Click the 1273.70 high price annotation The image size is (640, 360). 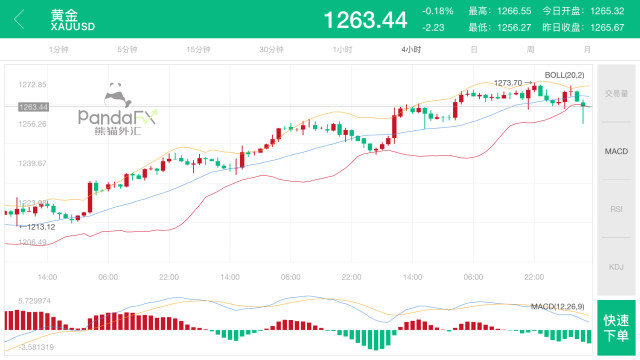pyautogui.click(x=508, y=83)
